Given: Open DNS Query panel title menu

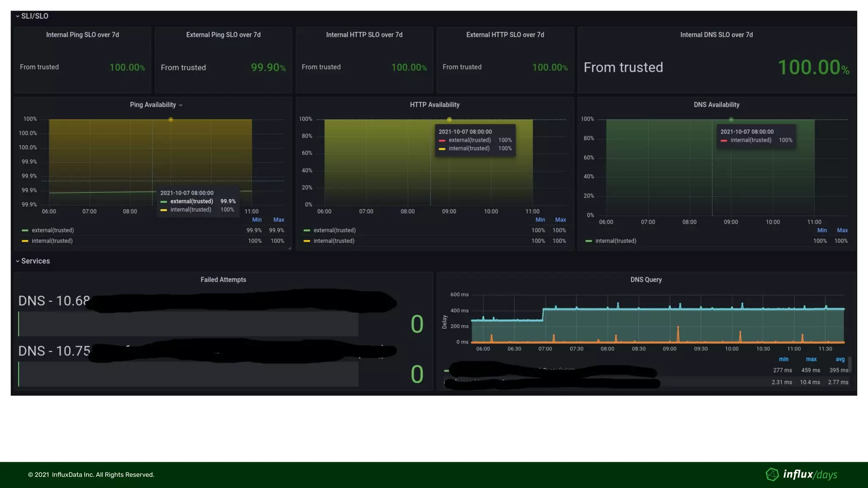Looking at the screenshot, I should coord(645,280).
